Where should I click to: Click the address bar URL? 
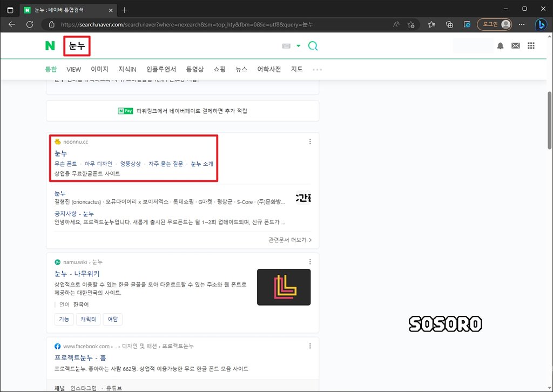click(x=187, y=25)
